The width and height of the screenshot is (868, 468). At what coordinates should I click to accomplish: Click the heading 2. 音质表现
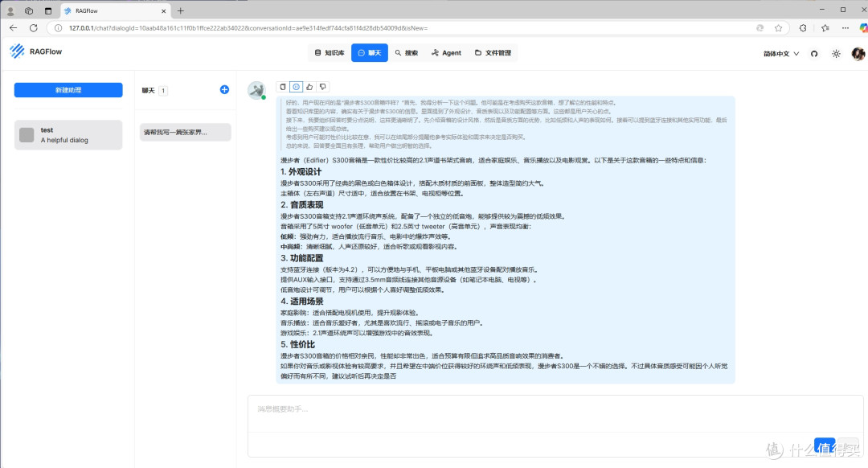[x=301, y=205]
